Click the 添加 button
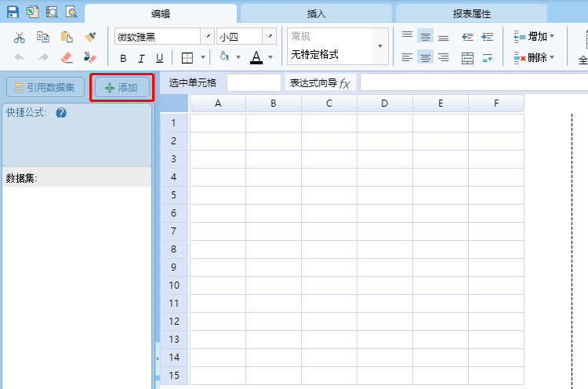The width and height of the screenshot is (588, 389). [x=122, y=87]
